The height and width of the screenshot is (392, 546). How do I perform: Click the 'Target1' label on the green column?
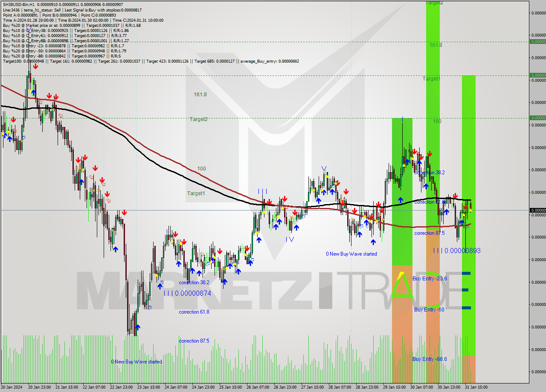coord(432,79)
